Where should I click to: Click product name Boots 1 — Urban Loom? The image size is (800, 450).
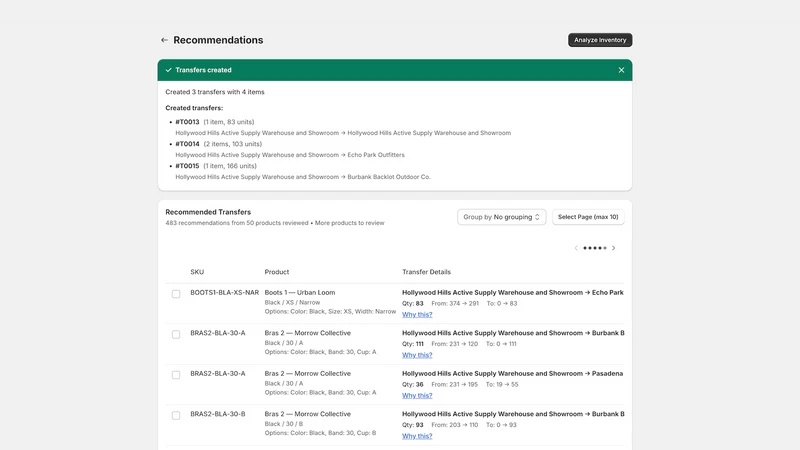[x=300, y=292]
